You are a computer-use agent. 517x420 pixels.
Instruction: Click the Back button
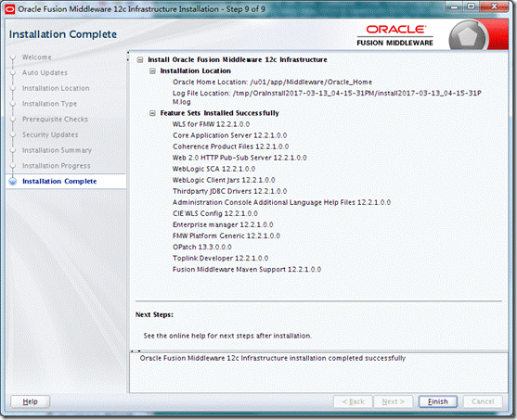click(x=353, y=401)
